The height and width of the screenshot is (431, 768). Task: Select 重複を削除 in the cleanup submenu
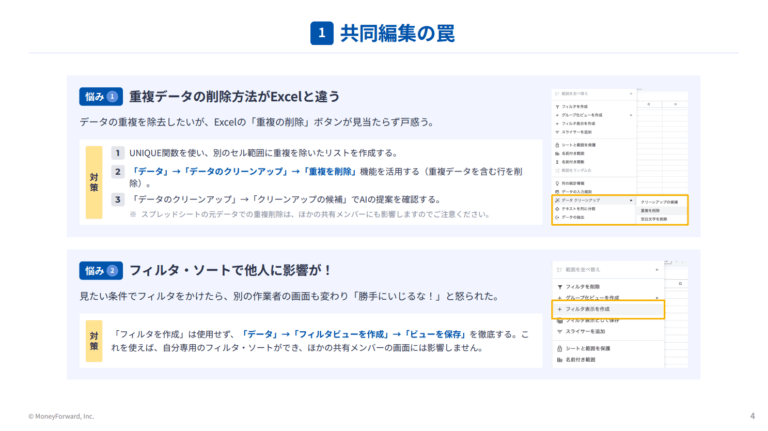point(650,211)
